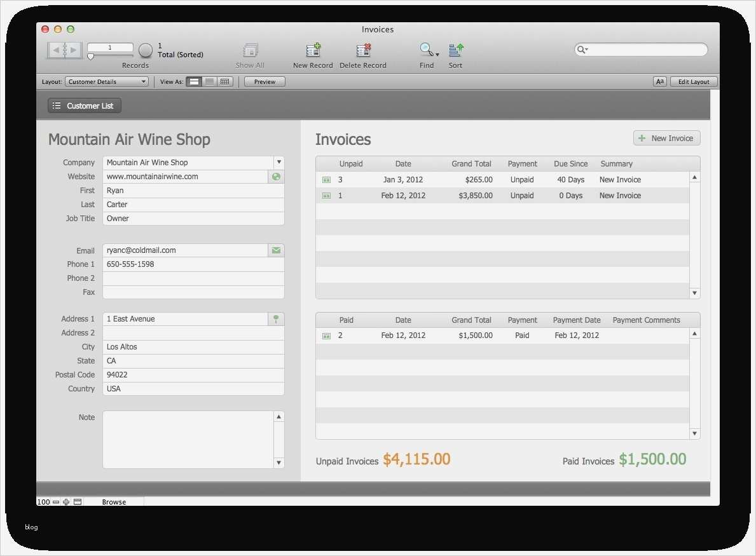The width and height of the screenshot is (756, 556).
Task: Click the Preview button
Action: [265, 82]
